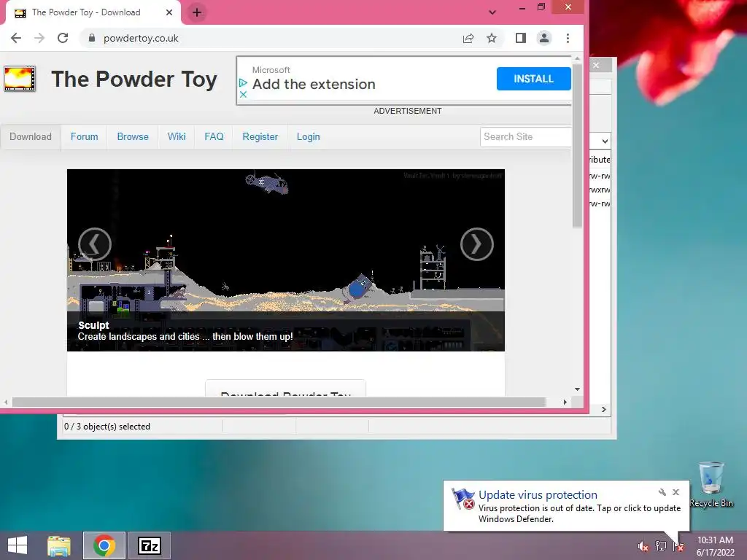Select the Download nav tab

tap(31, 136)
